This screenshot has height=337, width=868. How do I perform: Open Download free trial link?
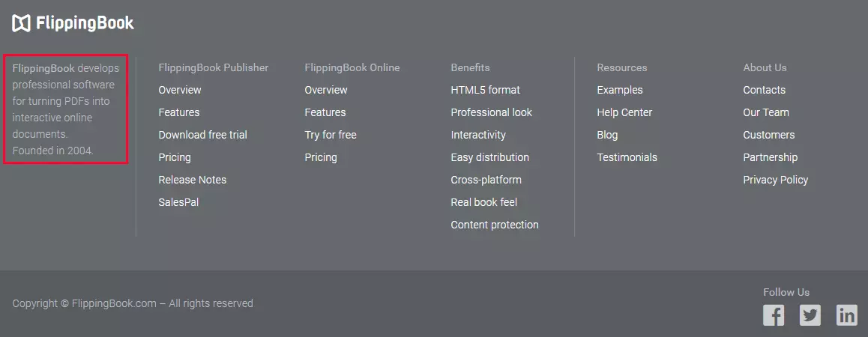click(x=202, y=135)
